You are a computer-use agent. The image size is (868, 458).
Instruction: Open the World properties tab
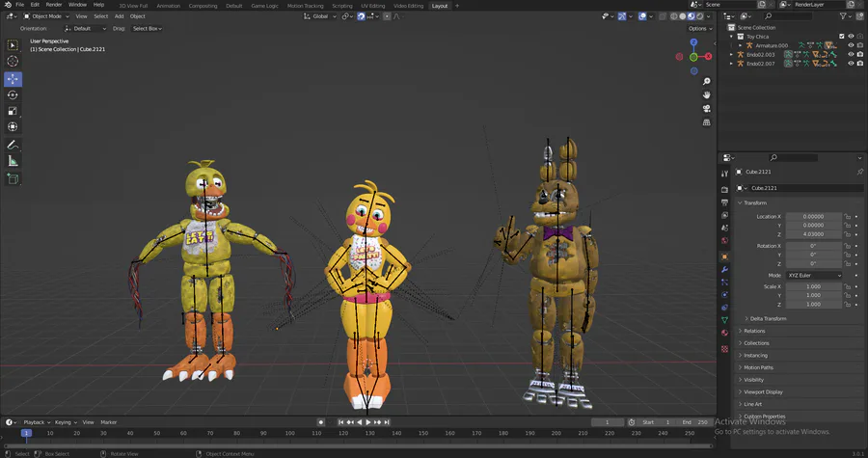724,241
